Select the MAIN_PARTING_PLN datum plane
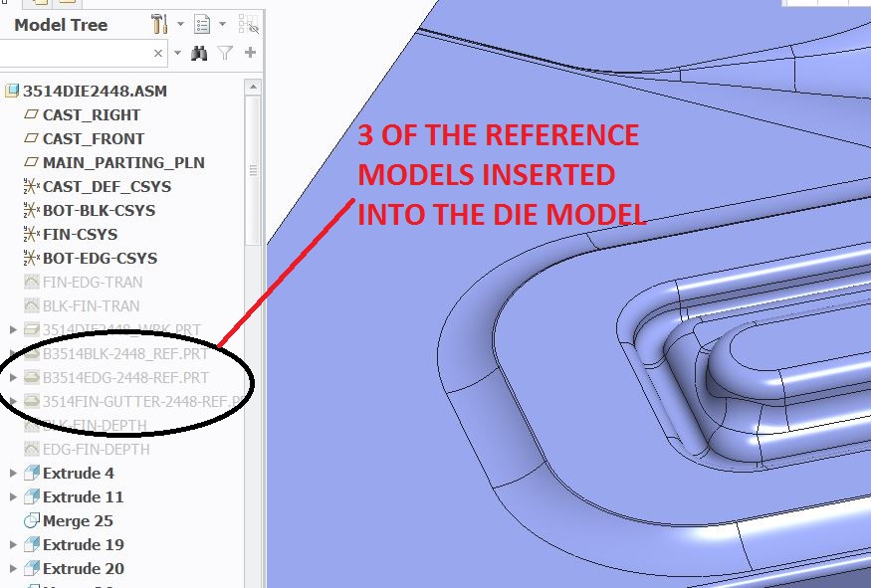 pos(30,162)
